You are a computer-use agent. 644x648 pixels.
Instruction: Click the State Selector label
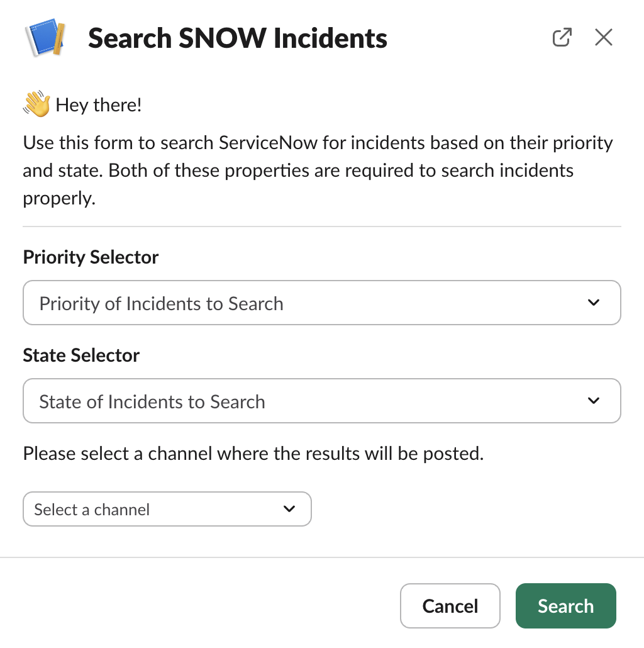(81, 355)
